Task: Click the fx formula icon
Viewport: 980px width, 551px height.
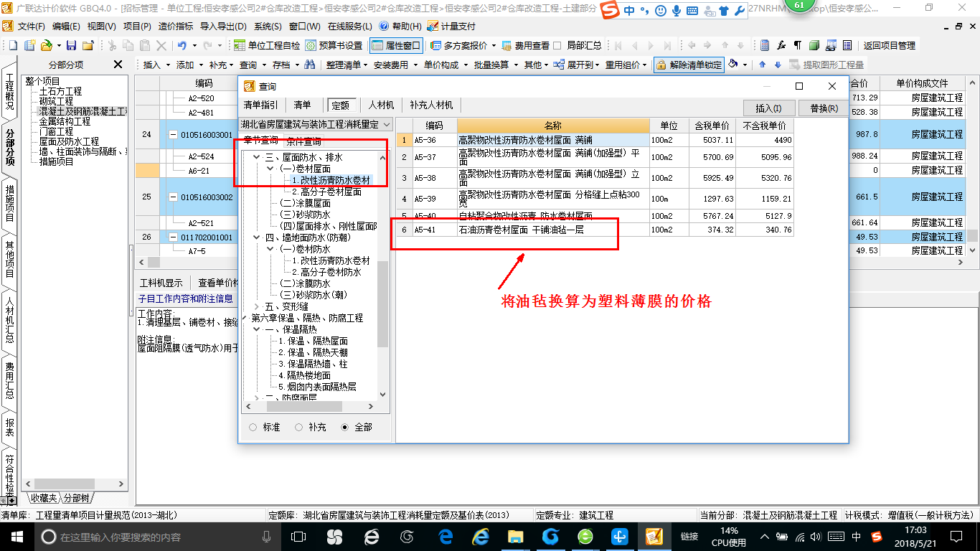Action: [x=781, y=45]
